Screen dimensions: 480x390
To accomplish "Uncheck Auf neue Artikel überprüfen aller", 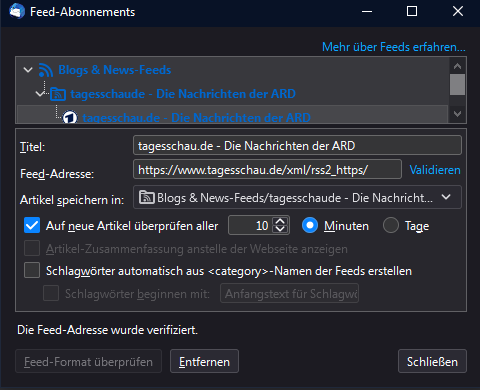I will 32,225.
